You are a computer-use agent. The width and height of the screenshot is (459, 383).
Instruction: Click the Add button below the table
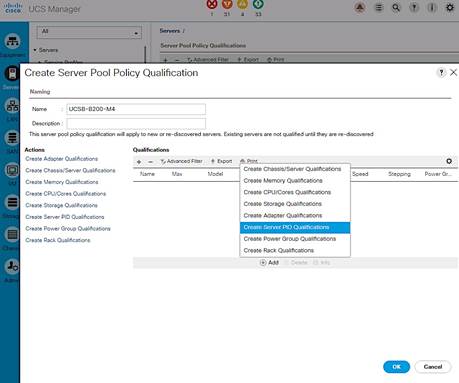click(269, 263)
